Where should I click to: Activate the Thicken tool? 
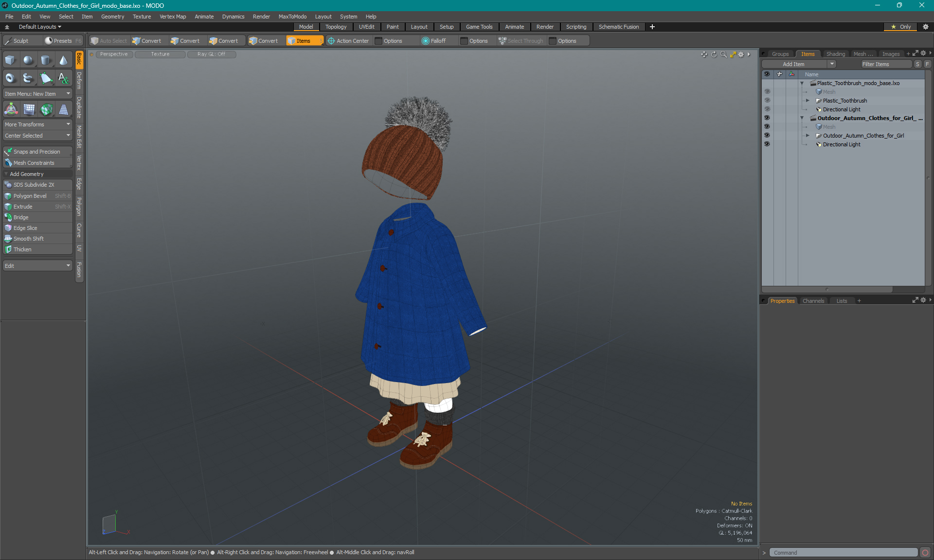pyautogui.click(x=37, y=249)
